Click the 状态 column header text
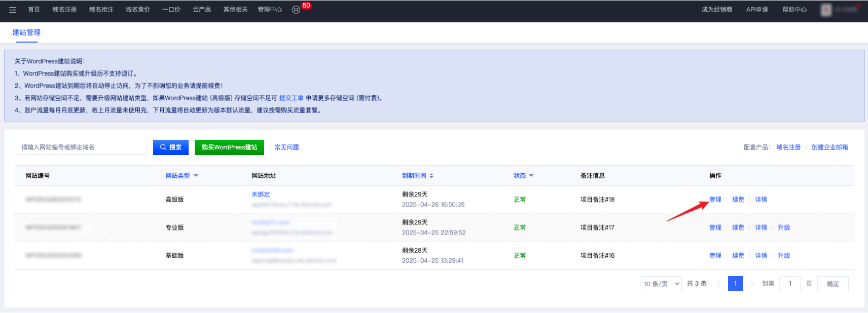Screen dimensions: 868x313 519,176
